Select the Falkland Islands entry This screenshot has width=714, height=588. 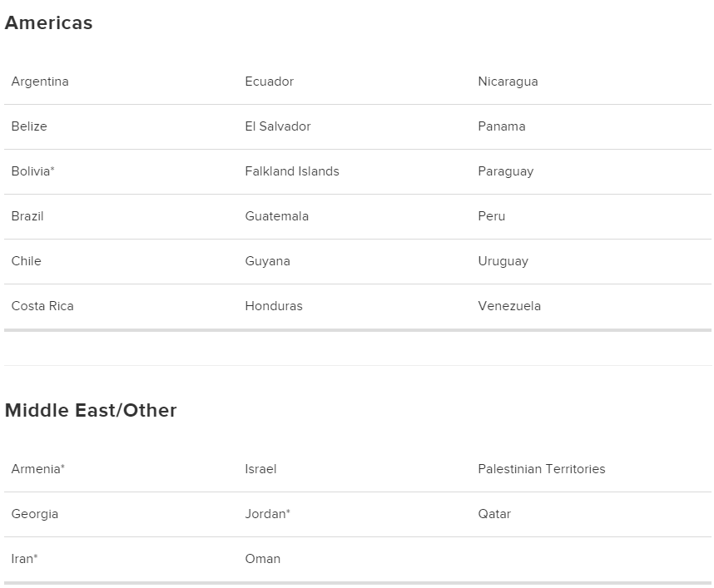292,171
